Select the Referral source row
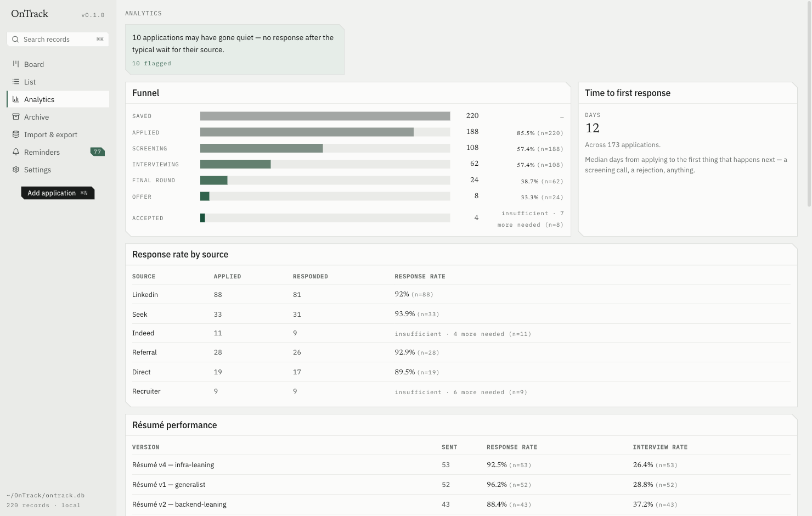Viewport: 812px width, 516px height. coord(461,352)
